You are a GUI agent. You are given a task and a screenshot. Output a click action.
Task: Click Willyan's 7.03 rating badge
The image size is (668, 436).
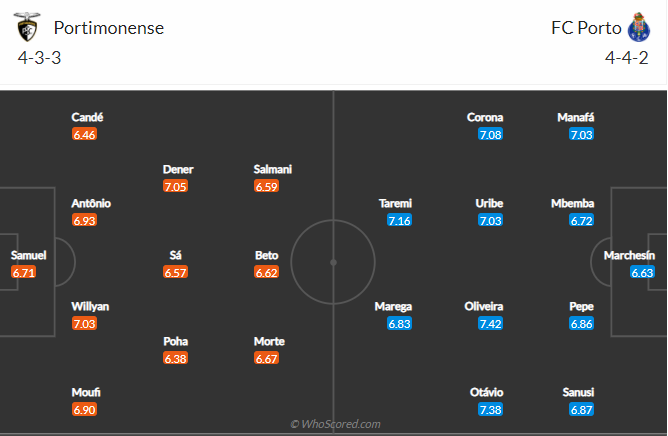pos(84,324)
